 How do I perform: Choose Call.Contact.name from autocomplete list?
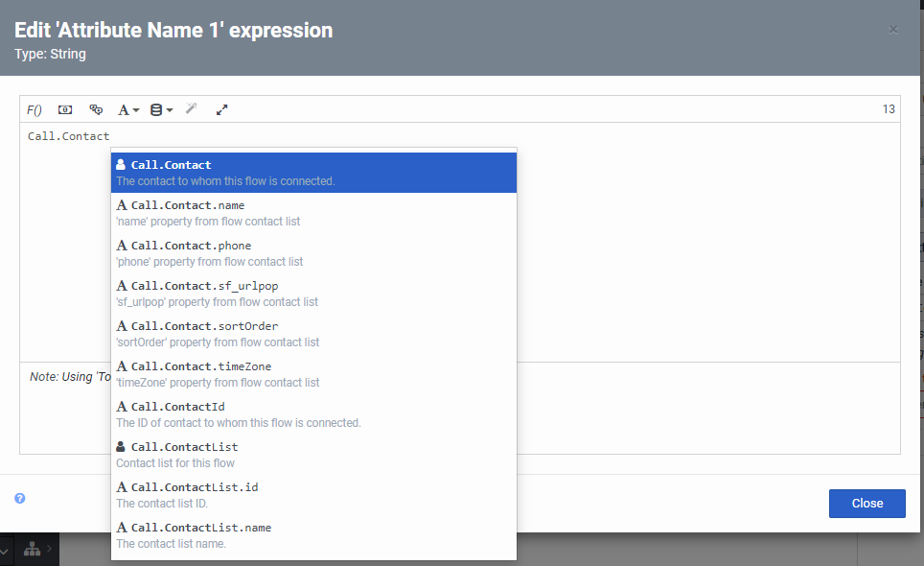tap(313, 213)
